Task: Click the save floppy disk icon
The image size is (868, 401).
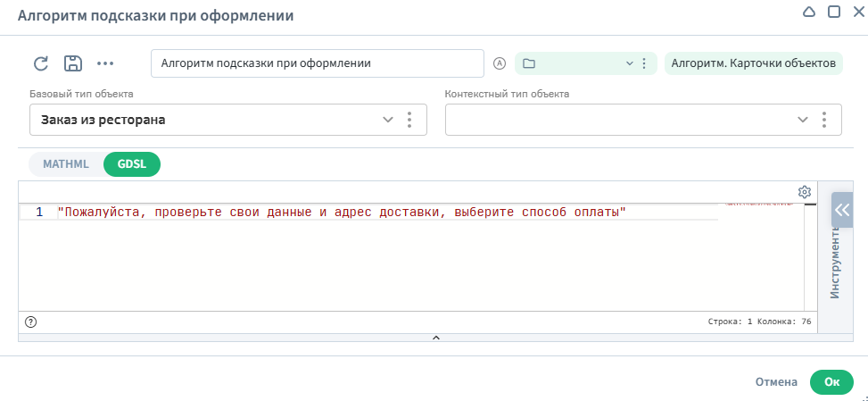Action: (72, 63)
